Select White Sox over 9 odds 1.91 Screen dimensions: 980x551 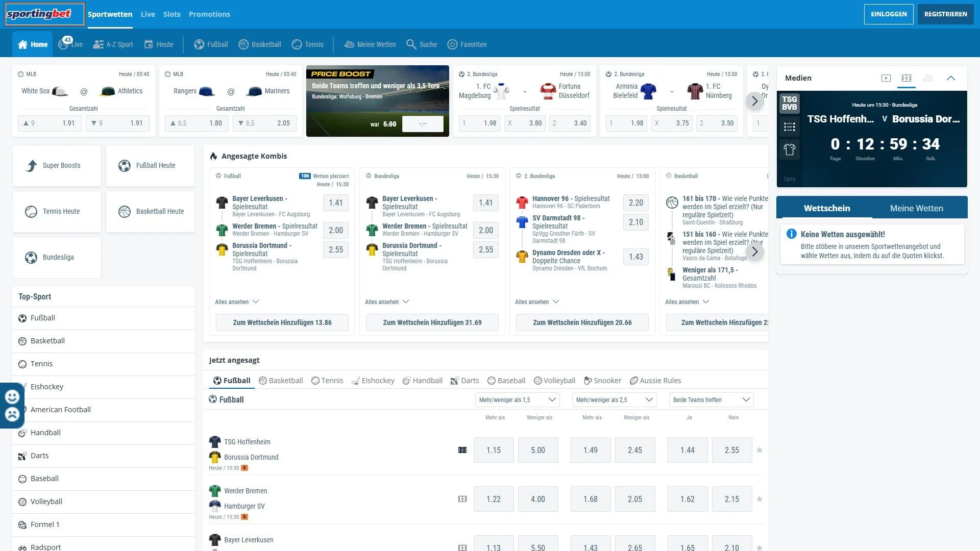[50, 123]
